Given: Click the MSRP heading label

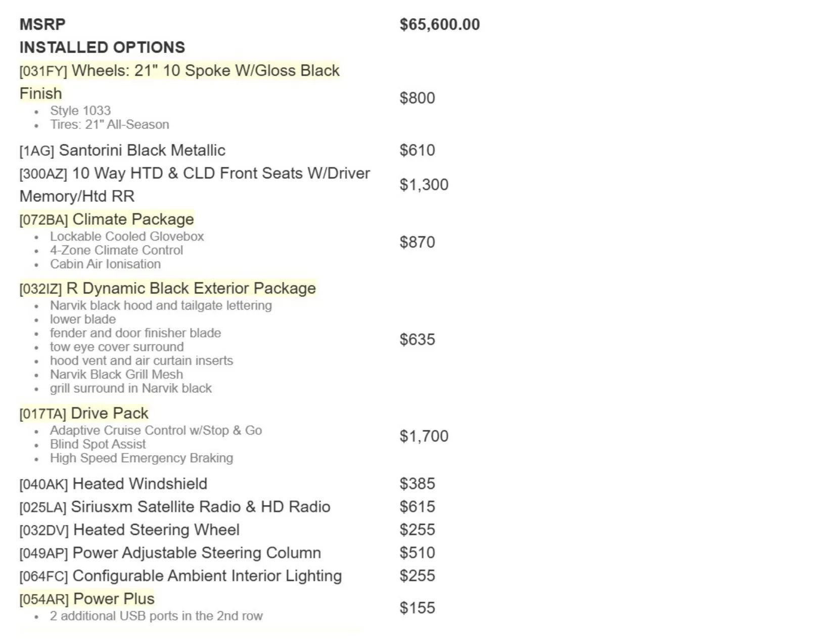Looking at the screenshot, I should [x=42, y=24].
